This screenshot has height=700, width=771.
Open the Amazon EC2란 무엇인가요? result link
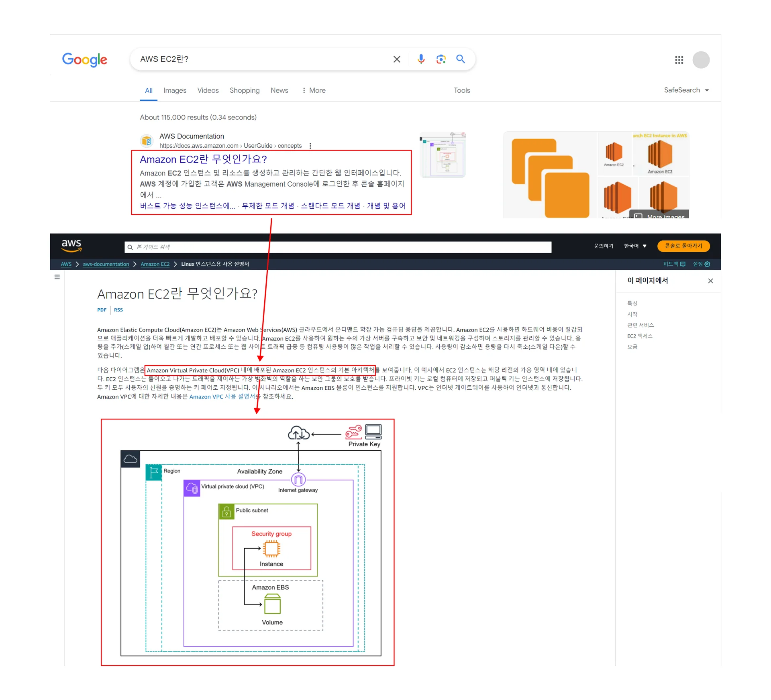pyautogui.click(x=203, y=159)
